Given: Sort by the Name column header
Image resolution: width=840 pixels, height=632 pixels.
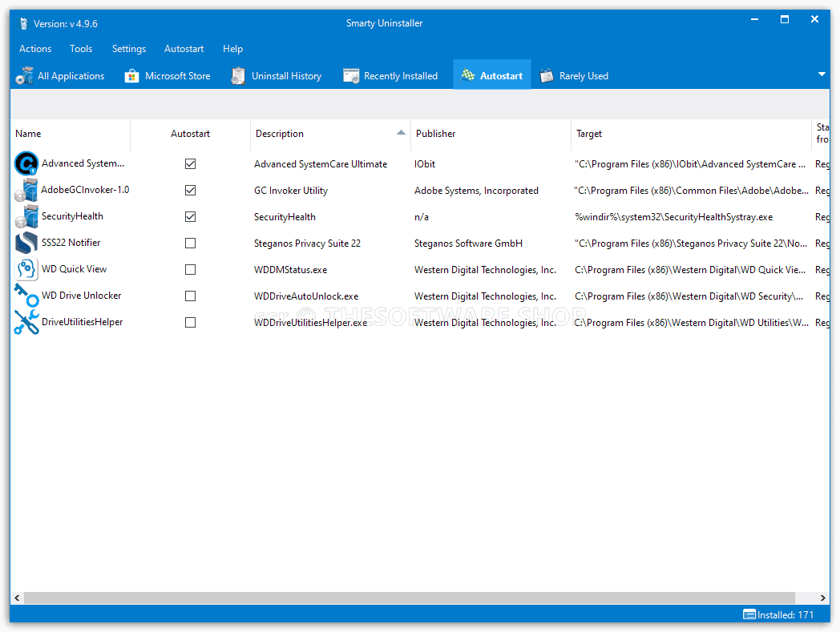Looking at the screenshot, I should (71, 134).
